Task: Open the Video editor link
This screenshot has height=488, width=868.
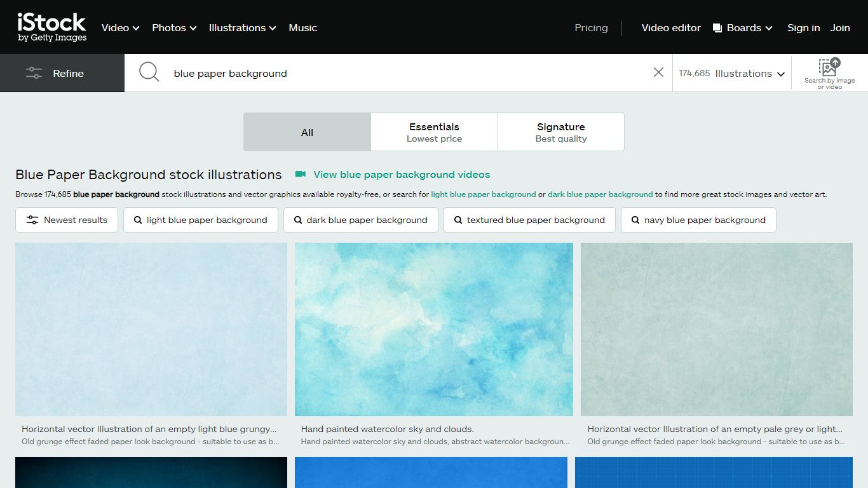Action: [671, 28]
